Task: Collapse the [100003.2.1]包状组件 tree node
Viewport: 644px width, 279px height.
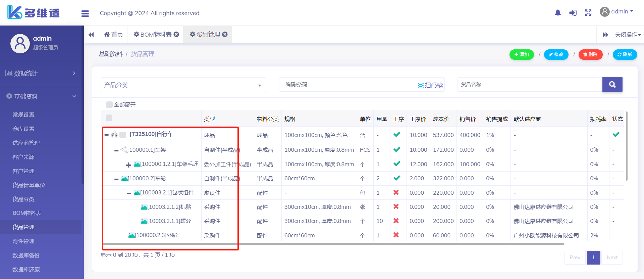Action: (129, 193)
